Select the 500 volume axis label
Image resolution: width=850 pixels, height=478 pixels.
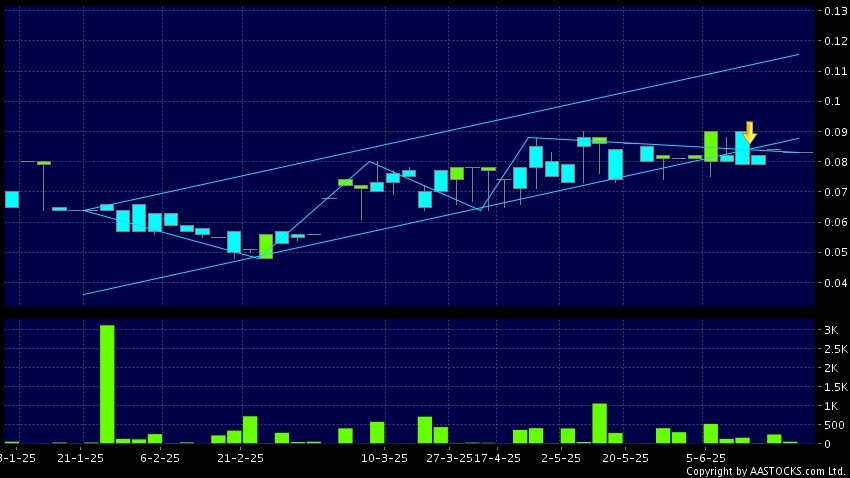tap(834, 425)
